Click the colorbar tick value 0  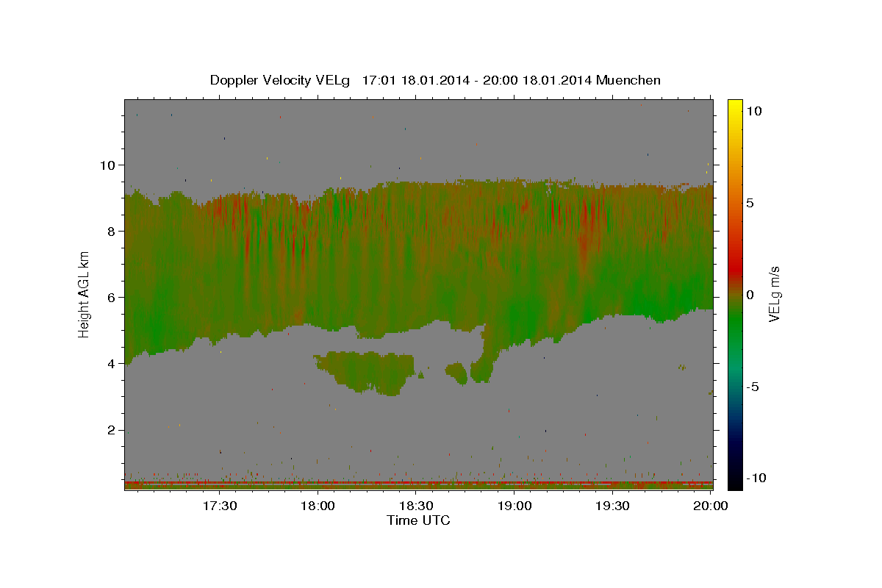click(750, 295)
